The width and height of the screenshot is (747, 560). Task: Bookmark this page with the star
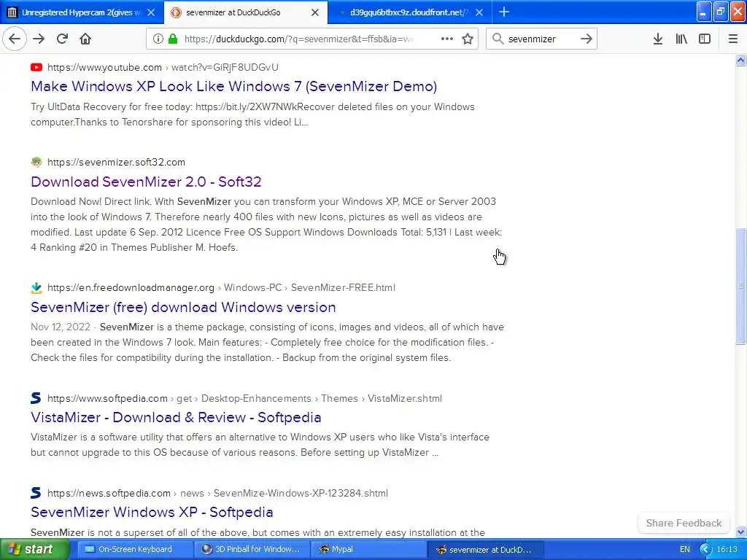tap(468, 39)
